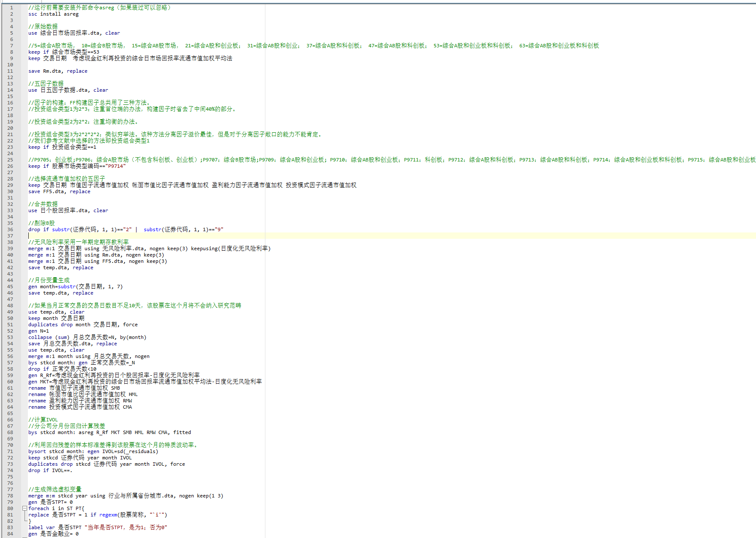Screen dimensions: 756x538
Task: Click "bys stkcd month: gen 正常交易天数=_N"
Action: [82, 363]
